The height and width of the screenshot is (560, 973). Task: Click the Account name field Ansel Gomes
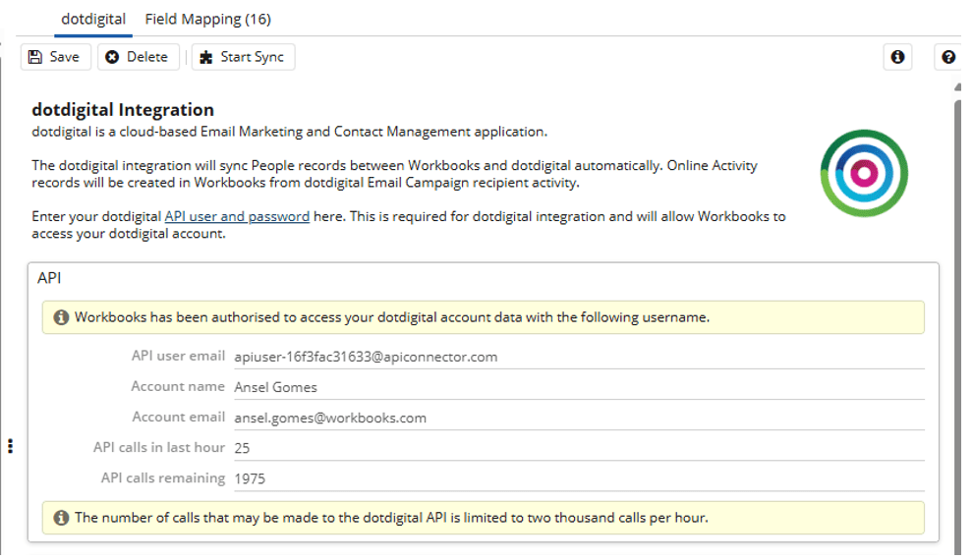(x=579, y=387)
